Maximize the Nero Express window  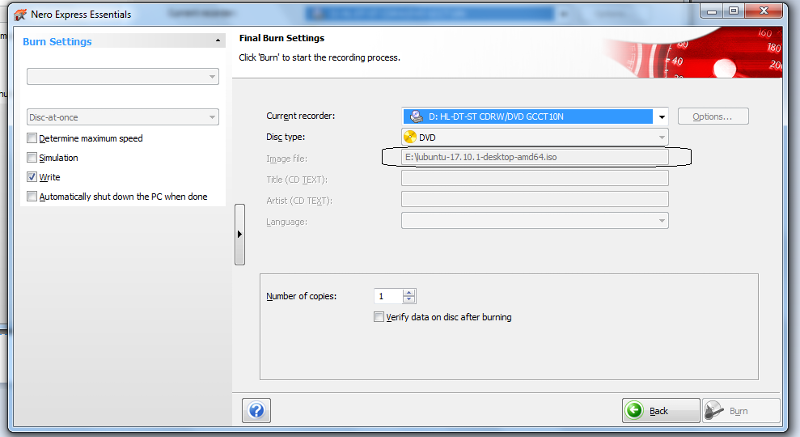pyautogui.click(x=734, y=11)
